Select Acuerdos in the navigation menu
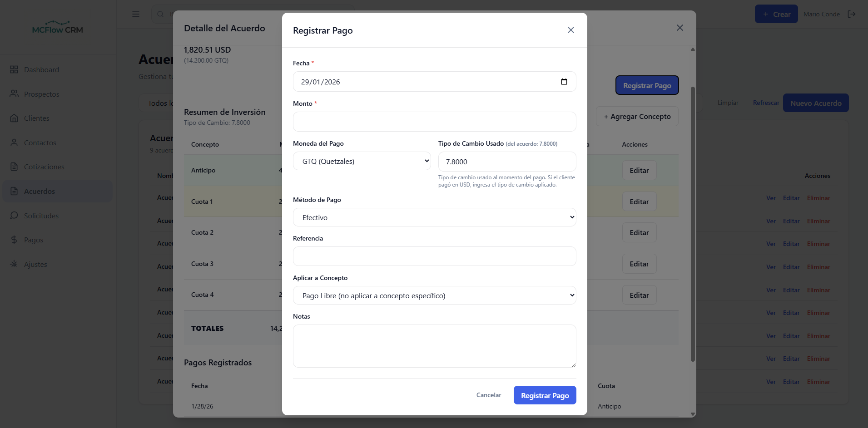 point(39,191)
